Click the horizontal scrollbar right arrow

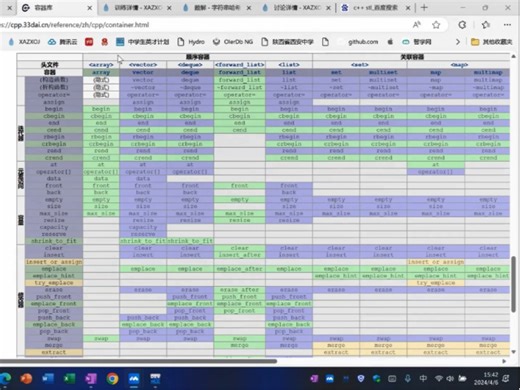[504, 361]
